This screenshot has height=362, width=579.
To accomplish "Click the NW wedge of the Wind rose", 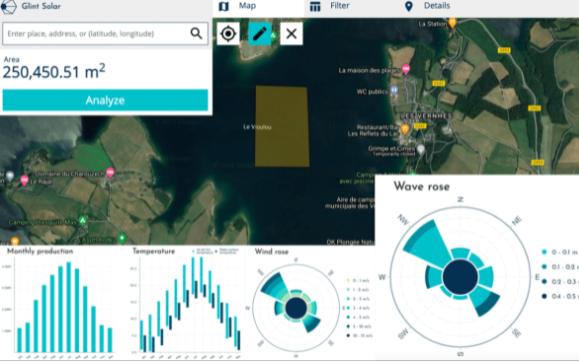I will click(275, 287).
